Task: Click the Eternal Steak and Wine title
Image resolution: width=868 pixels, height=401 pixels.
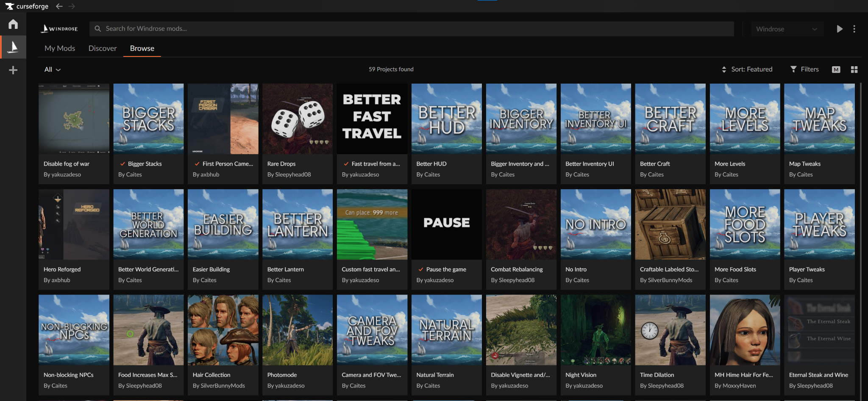Action: (x=818, y=375)
